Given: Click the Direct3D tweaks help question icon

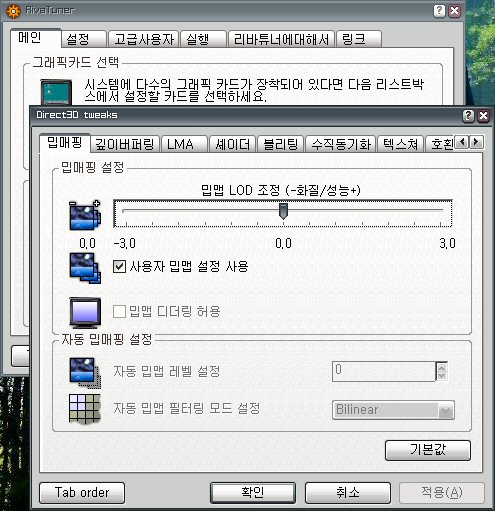Looking at the screenshot, I should point(468,116).
